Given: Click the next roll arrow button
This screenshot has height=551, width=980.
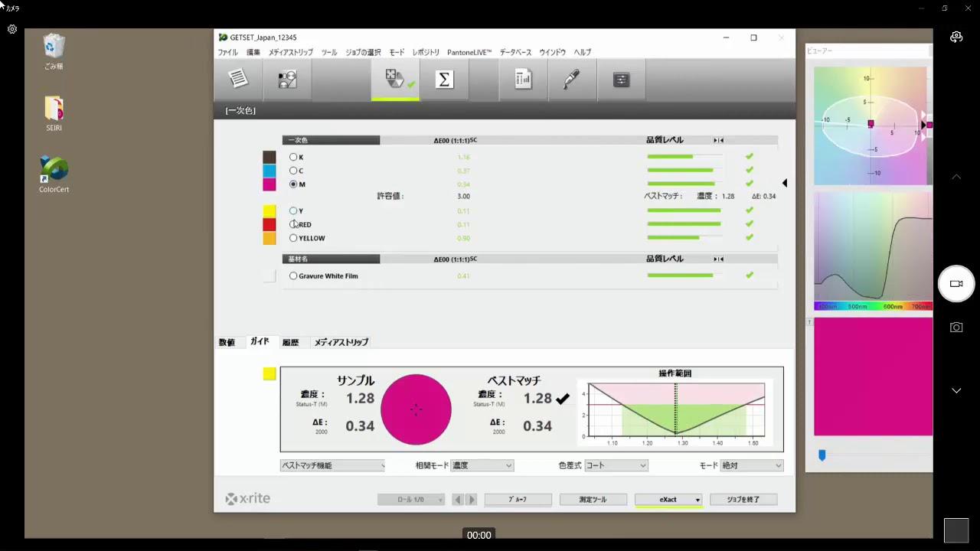Looking at the screenshot, I should pos(472,500).
